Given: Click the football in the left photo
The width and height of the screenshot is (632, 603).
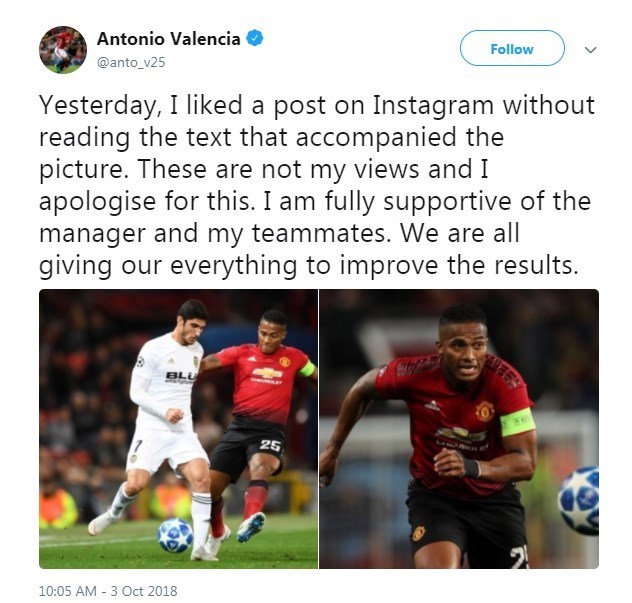Looking at the screenshot, I should 175,535.
